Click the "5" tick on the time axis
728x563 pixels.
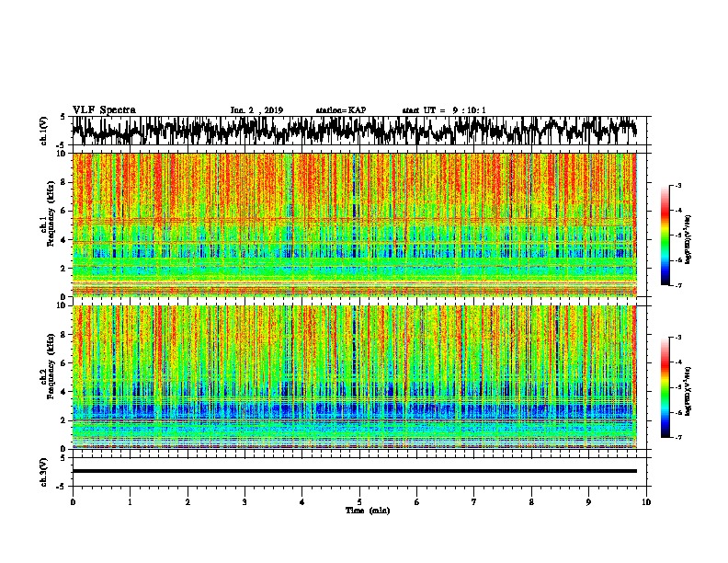(359, 502)
